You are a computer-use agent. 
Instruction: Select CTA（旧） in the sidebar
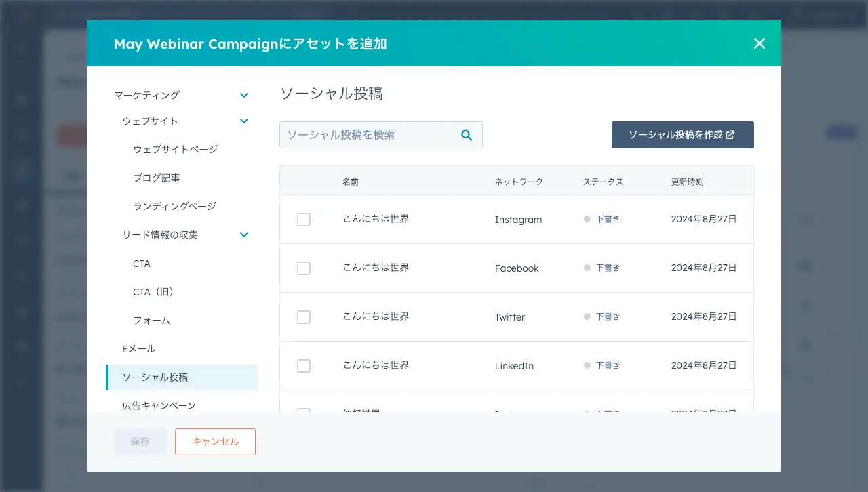coord(154,292)
